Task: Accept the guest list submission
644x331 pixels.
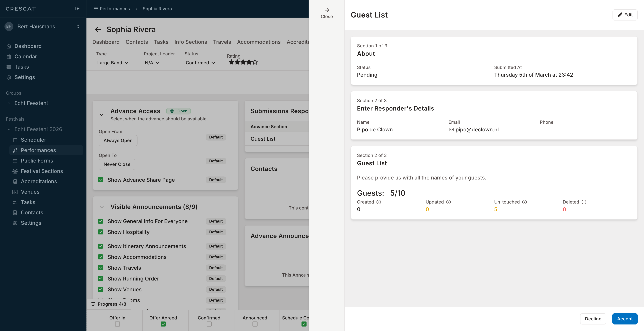Action: tap(624, 319)
